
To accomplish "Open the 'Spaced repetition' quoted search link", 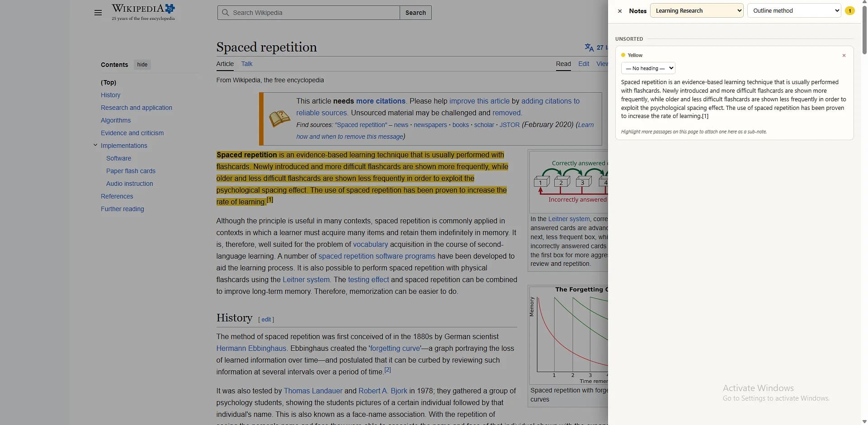I will (361, 125).
